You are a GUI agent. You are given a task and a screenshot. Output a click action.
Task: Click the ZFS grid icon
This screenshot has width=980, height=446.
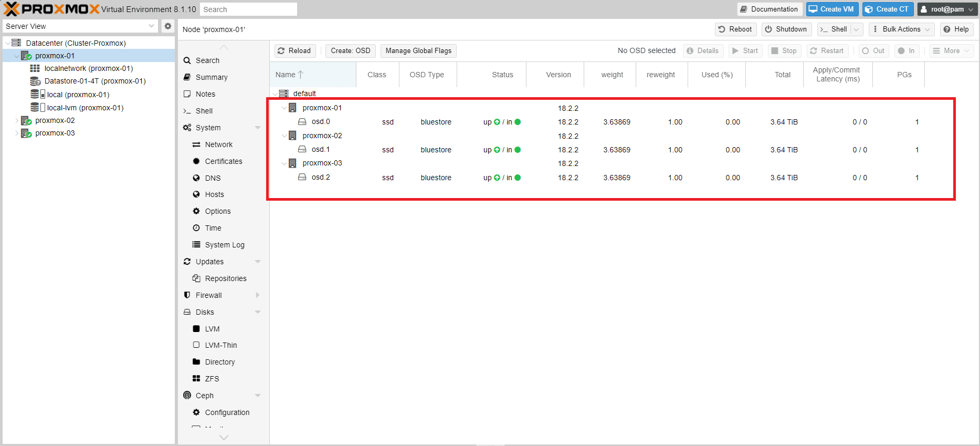pos(196,379)
